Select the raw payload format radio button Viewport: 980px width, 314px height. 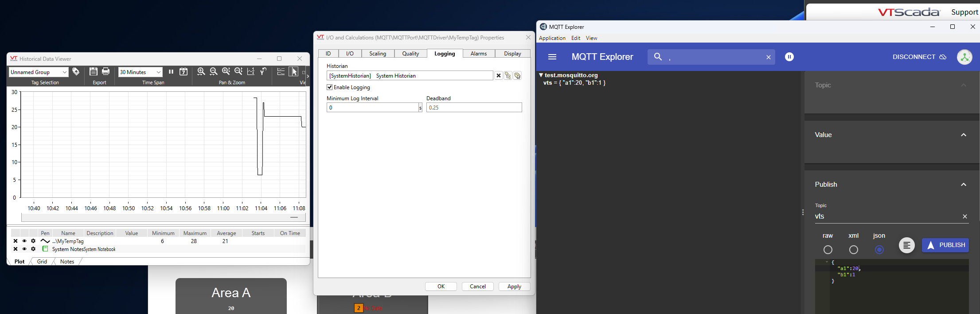[x=828, y=250]
